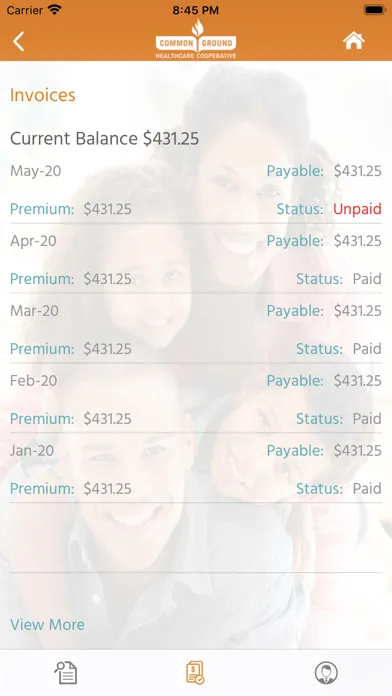Open the Mar-20 invoice entry
Image resolution: width=392 pixels, height=696 pixels.
click(x=196, y=329)
